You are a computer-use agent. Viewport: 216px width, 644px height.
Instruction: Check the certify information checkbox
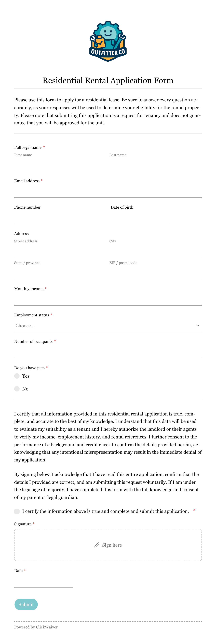point(17,511)
